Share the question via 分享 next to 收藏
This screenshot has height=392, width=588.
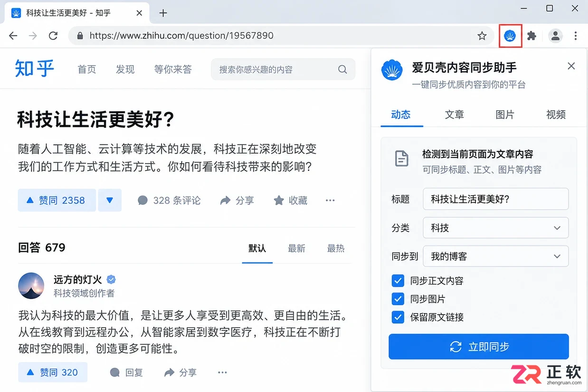[x=237, y=201]
